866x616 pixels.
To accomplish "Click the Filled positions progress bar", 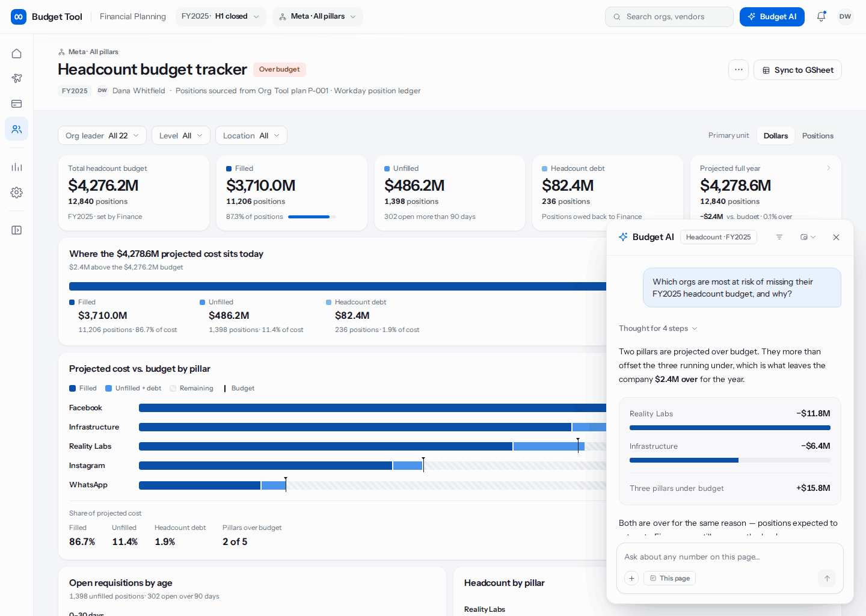I will pos(312,217).
